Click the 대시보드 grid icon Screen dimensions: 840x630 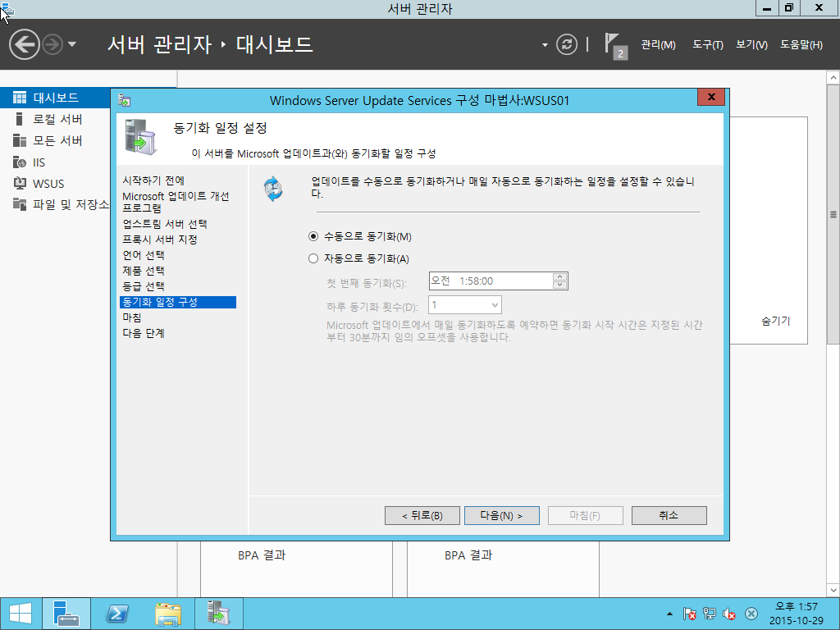click(x=20, y=98)
